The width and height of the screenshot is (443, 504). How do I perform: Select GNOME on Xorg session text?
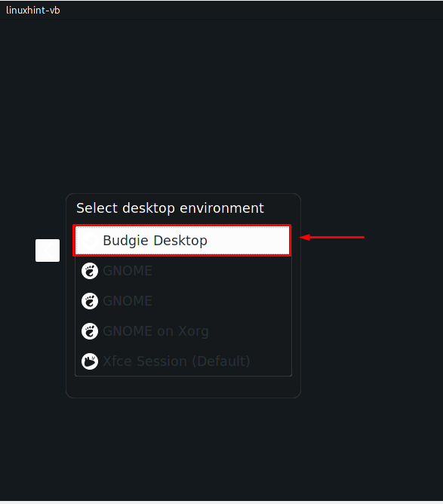coord(155,331)
